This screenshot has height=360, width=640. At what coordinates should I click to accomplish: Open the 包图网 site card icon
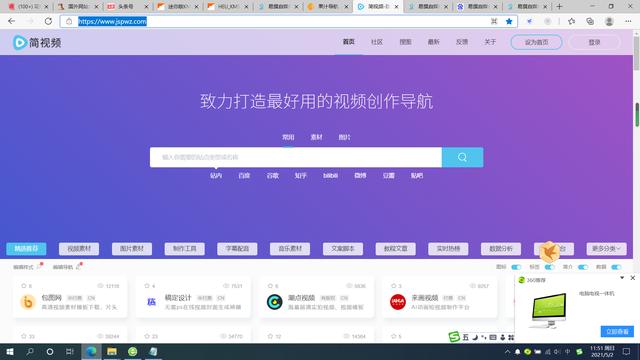click(28, 302)
